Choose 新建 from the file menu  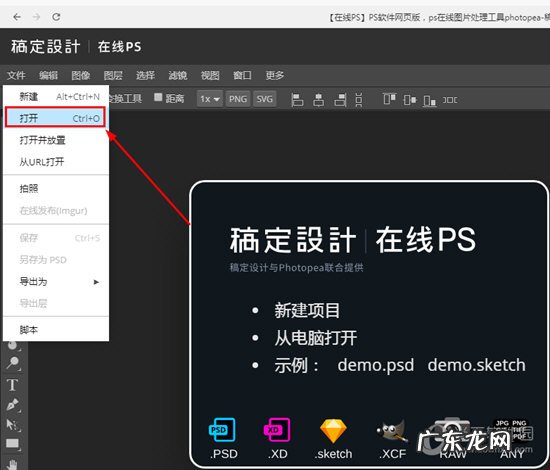tap(56, 96)
